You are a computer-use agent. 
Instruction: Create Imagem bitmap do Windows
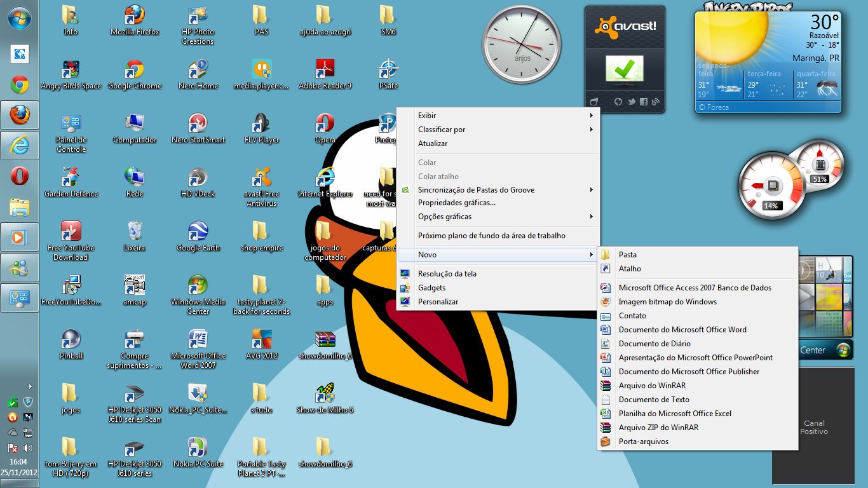[698, 302]
